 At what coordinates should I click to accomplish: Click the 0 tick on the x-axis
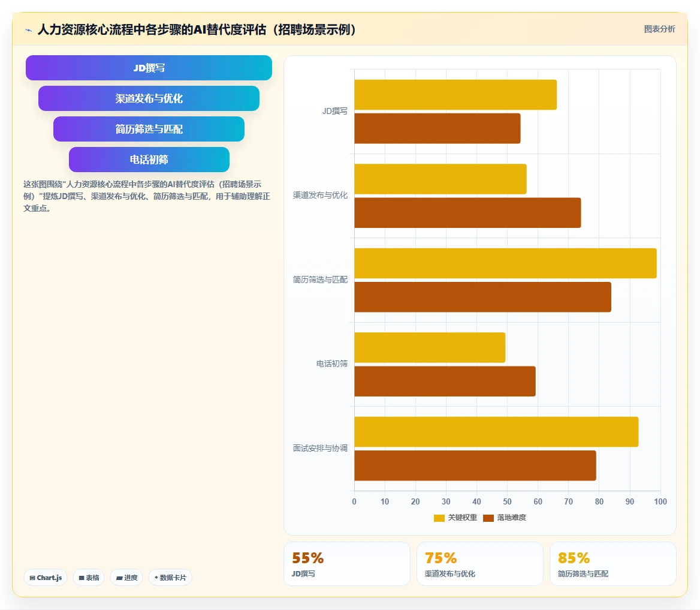354,501
